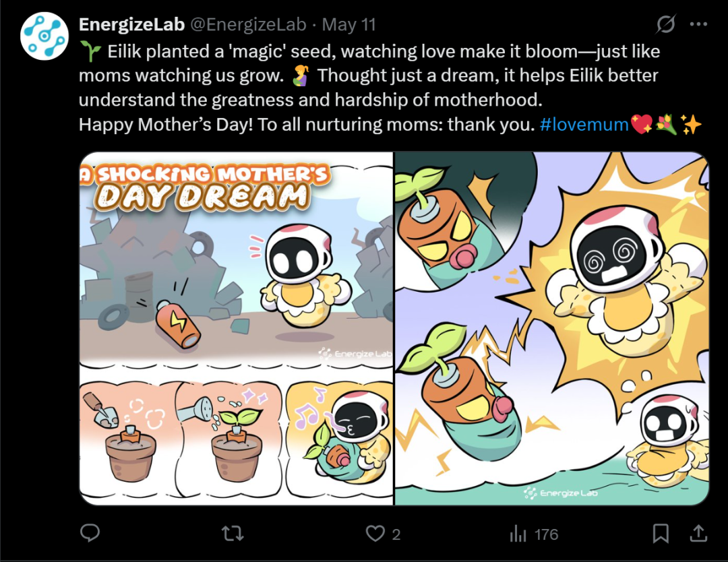
Task: Open the May 11 timestamp link
Action: [348, 24]
